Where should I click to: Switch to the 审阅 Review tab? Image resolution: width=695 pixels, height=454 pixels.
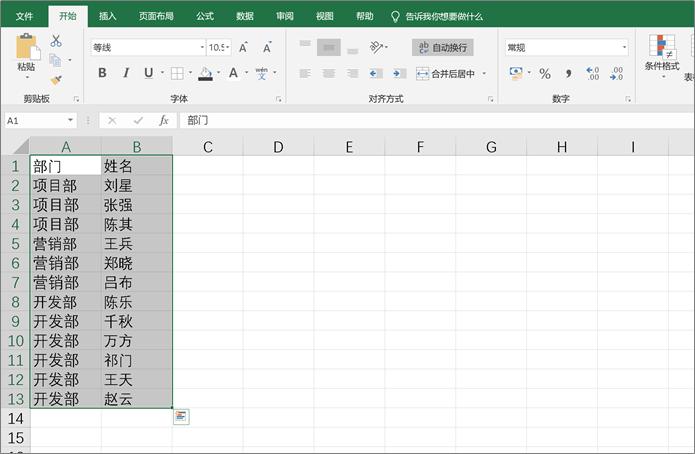285,16
